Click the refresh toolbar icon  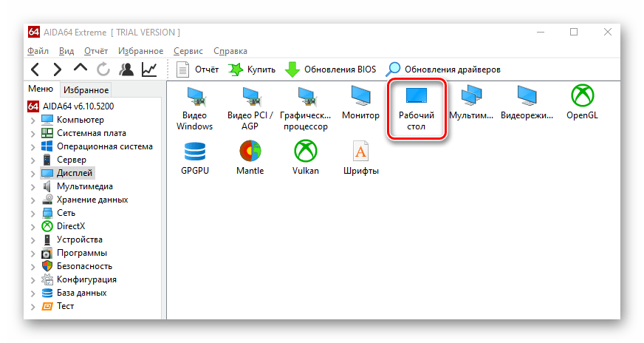[x=103, y=69]
